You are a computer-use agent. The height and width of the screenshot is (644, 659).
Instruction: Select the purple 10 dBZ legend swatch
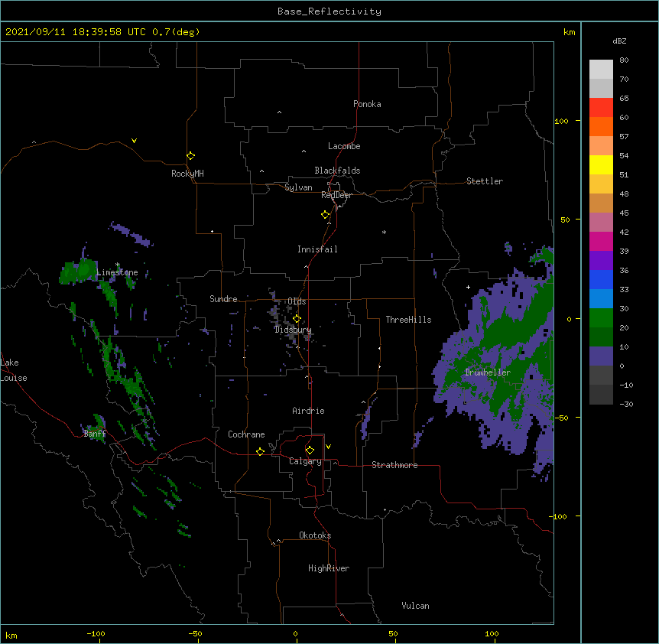click(601, 356)
